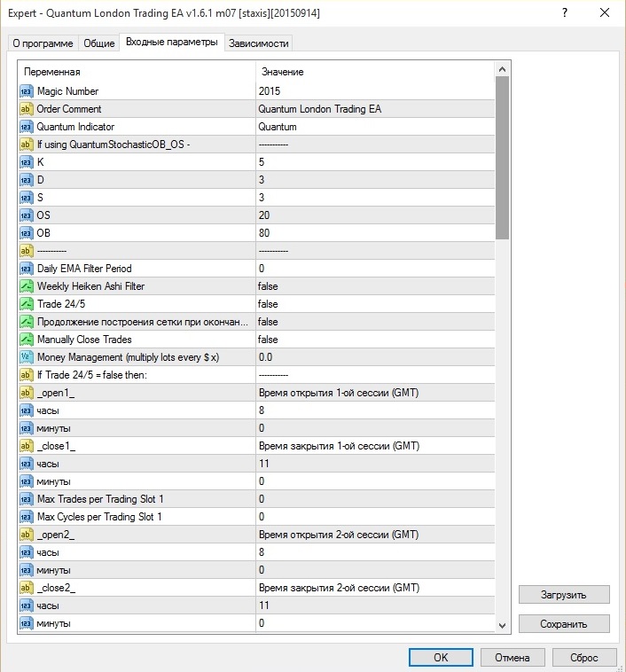Click the Сохранить button
626x672 pixels.
tap(564, 624)
